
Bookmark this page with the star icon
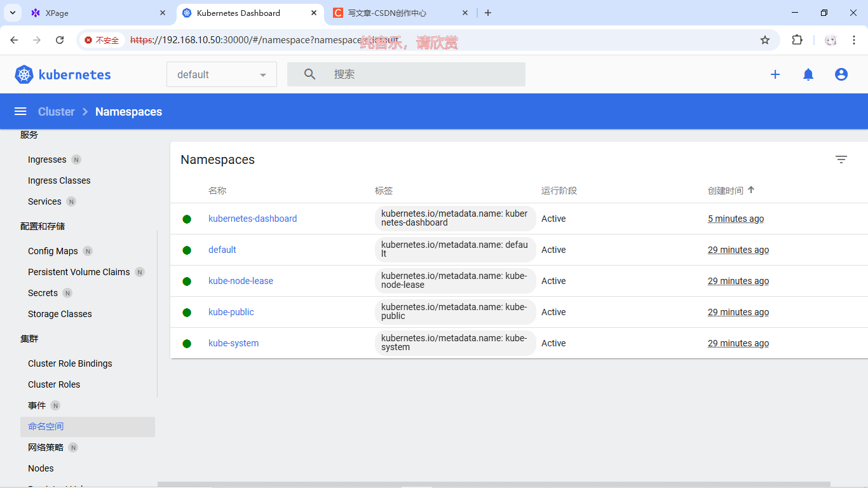pos(765,40)
